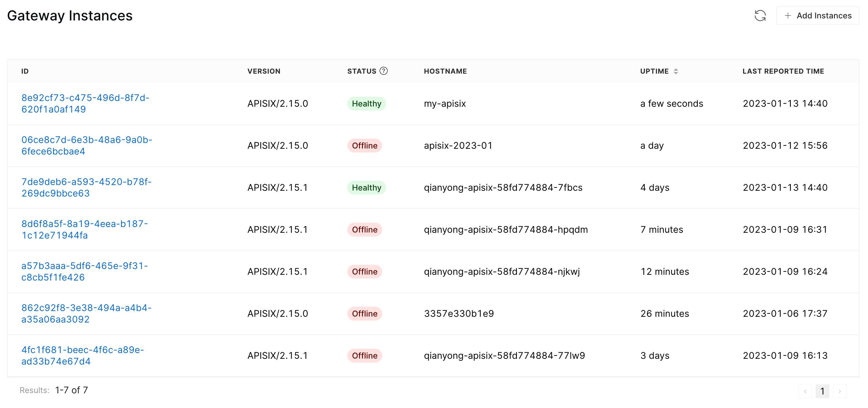Open instance 7de9deb6-a593-4520-b78f-269dc9bbce63
The height and width of the screenshot is (408, 868).
coord(86,188)
